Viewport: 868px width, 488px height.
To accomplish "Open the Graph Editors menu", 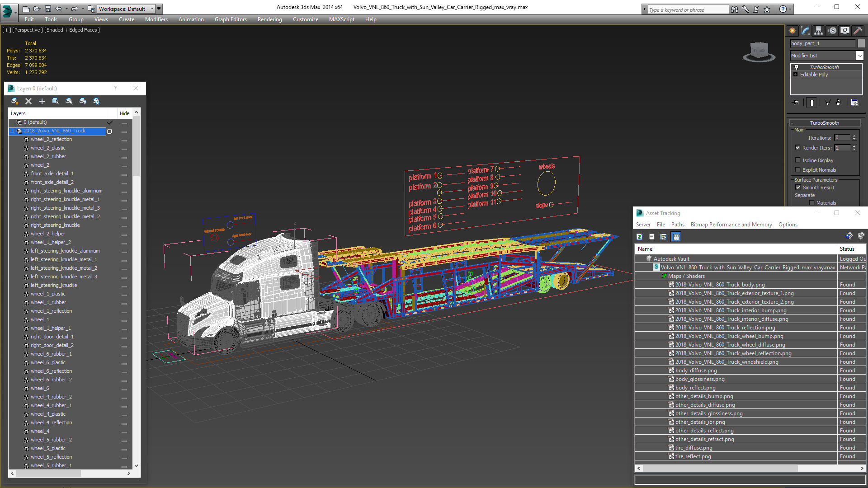I will 231,19.
